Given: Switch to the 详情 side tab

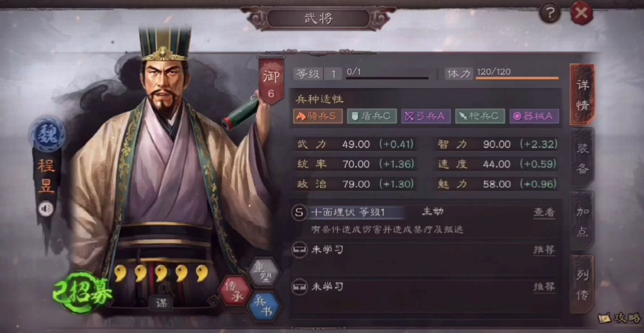Looking at the screenshot, I should pos(582,94).
